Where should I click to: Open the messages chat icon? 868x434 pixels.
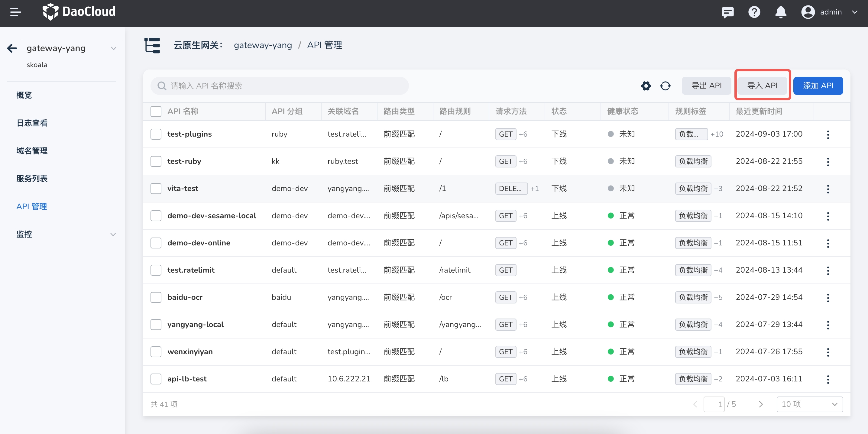(727, 12)
